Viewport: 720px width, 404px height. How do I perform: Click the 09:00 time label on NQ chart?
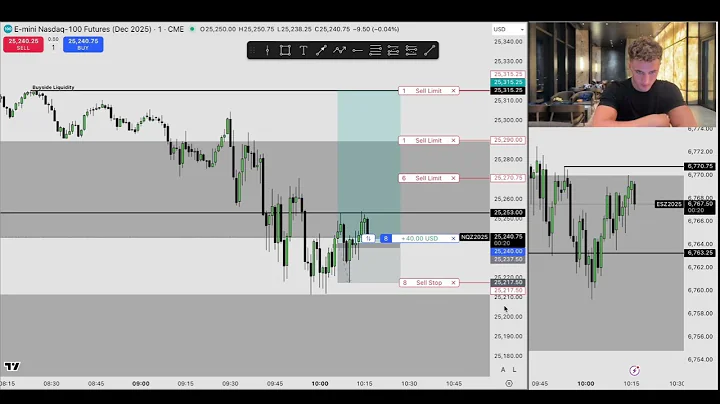click(141, 383)
